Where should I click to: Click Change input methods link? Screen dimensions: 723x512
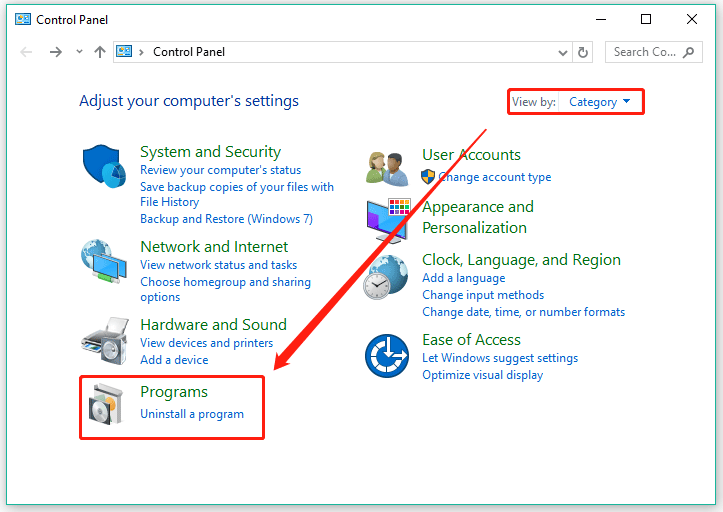[483, 295]
